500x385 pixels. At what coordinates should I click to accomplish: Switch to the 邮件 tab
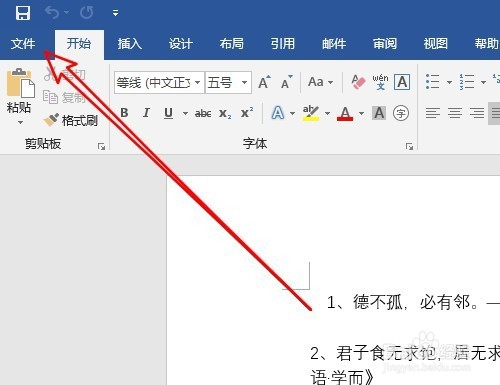tap(334, 44)
